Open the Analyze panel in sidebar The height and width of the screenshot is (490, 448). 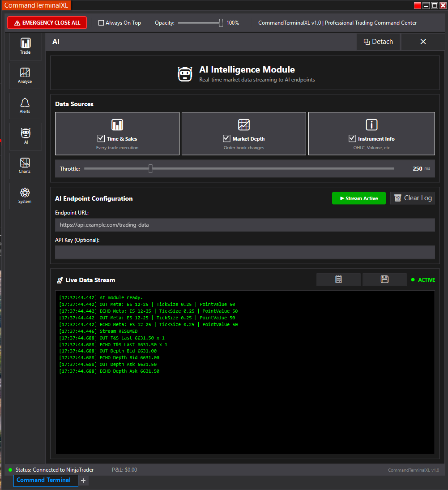pos(25,76)
